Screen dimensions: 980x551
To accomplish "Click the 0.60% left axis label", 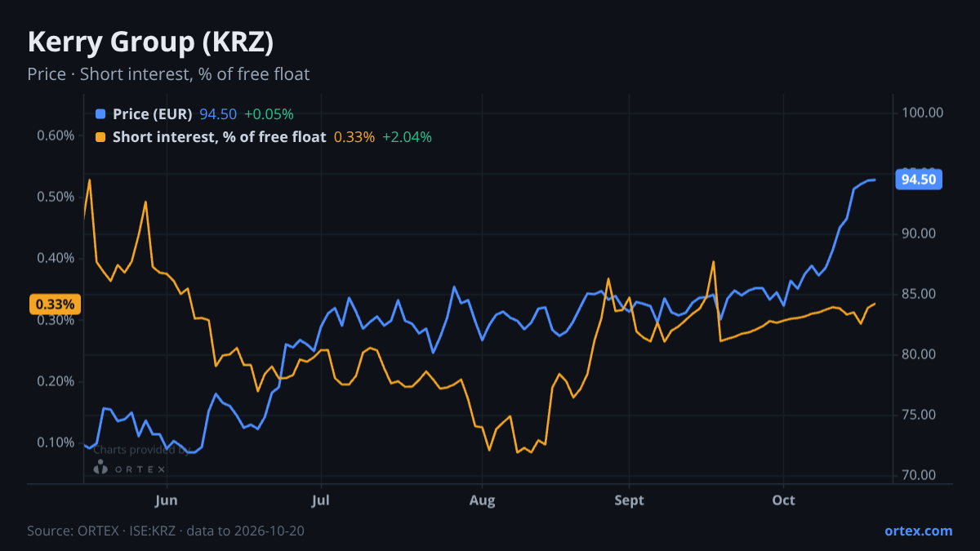I will pos(56,136).
